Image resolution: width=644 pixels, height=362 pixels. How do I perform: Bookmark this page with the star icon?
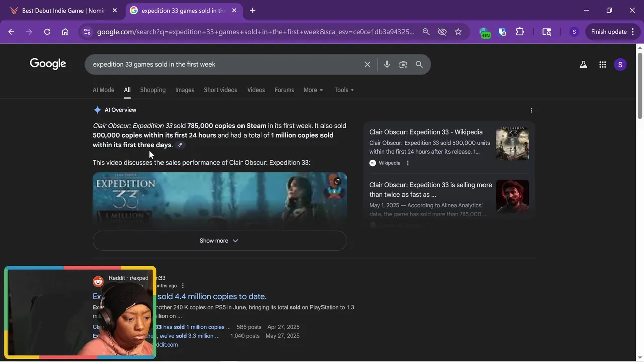tap(458, 32)
